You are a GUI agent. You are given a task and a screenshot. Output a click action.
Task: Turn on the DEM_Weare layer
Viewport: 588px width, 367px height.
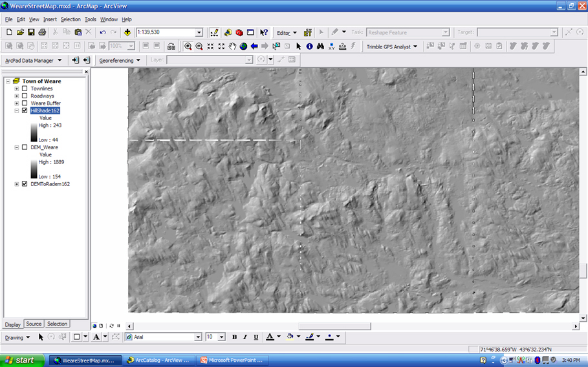point(25,147)
